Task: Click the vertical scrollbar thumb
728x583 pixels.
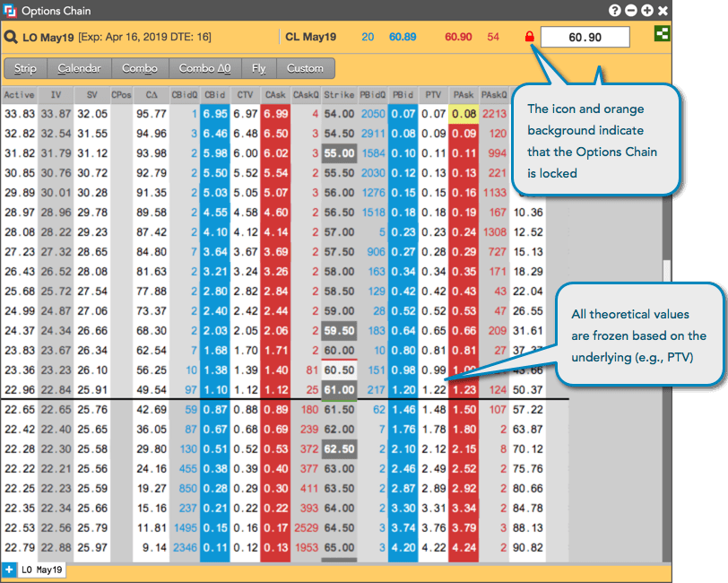Action: pyautogui.click(x=667, y=271)
